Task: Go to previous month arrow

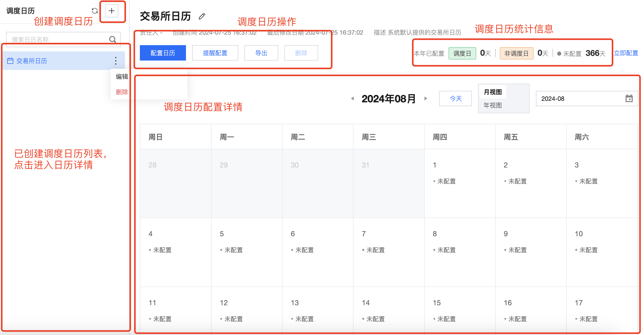Action: click(x=352, y=98)
